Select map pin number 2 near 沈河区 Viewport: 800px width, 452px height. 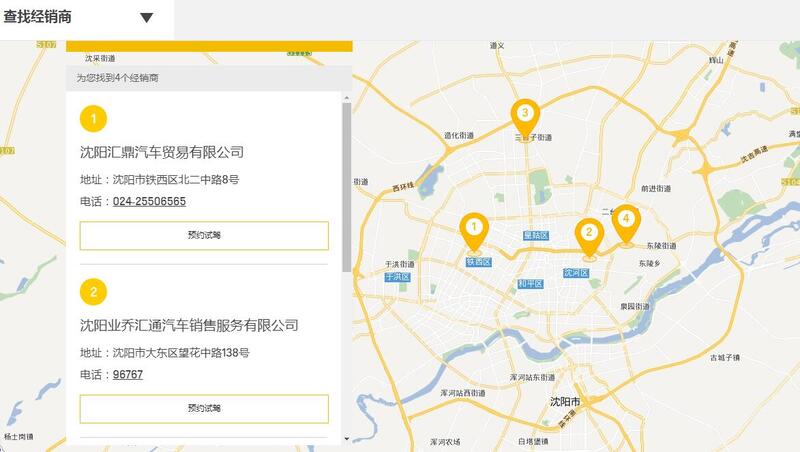tap(589, 240)
